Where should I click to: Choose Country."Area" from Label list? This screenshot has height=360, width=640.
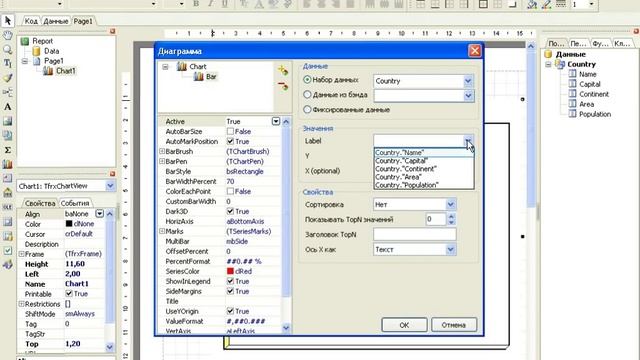coord(424,177)
